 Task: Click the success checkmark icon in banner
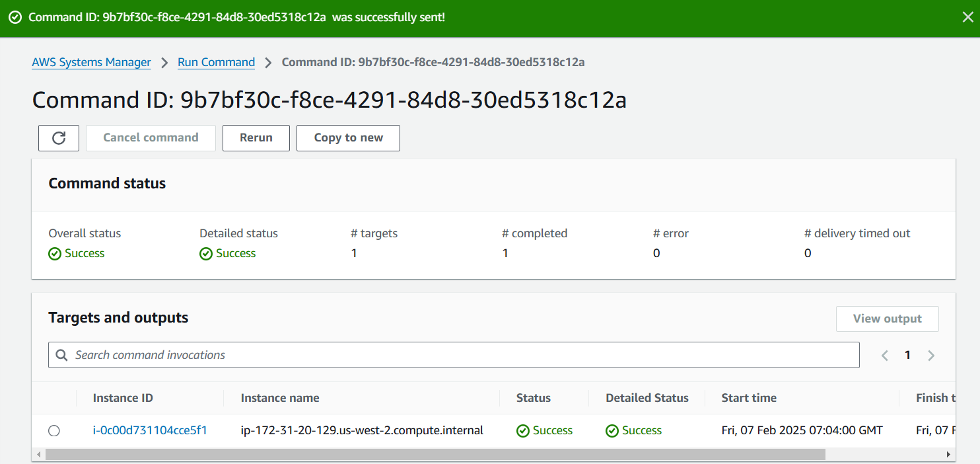coord(15,17)
